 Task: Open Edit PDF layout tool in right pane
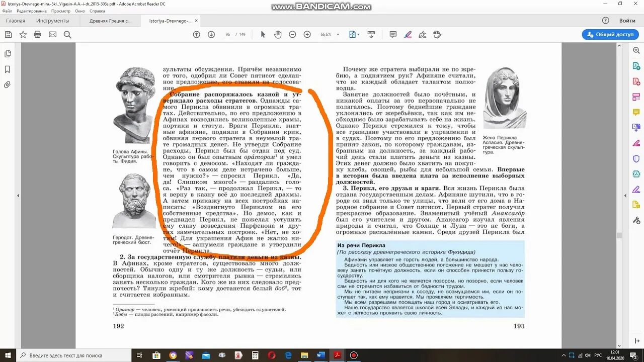point(636,97)
